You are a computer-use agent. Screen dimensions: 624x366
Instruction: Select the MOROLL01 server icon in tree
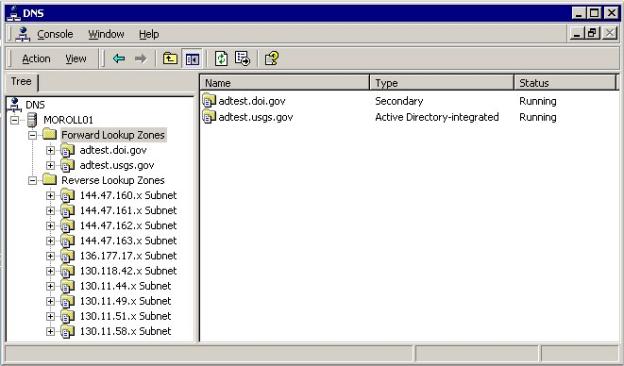click(x=32, y=120)
